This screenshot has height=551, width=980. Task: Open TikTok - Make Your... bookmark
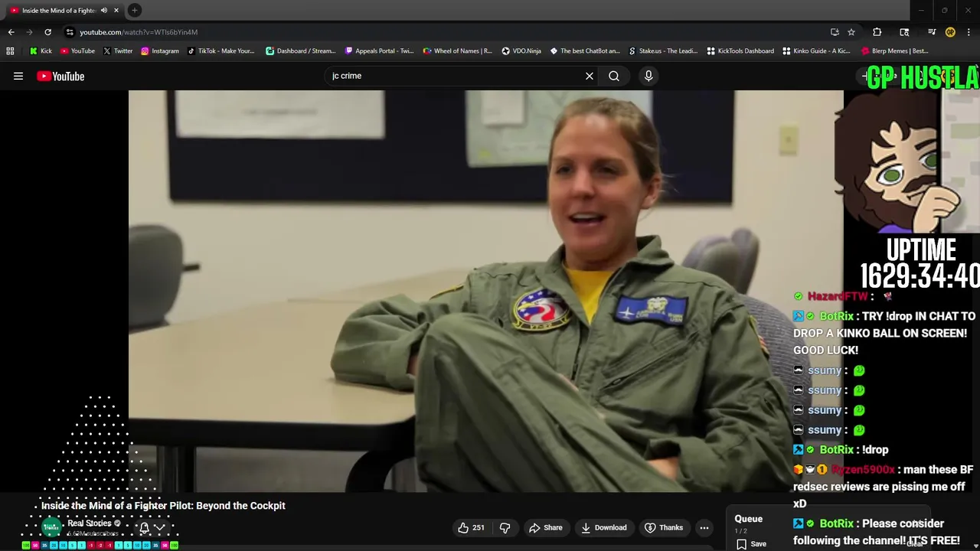click(x=220, y=51)
